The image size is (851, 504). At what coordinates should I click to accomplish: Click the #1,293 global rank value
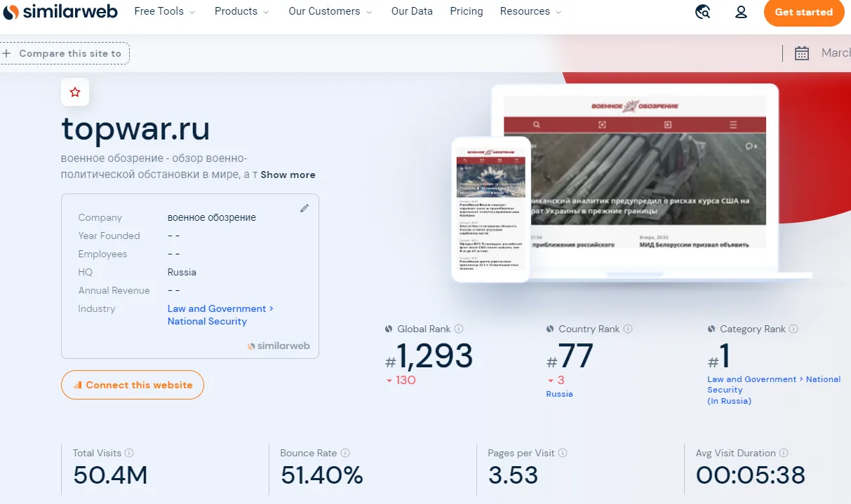[x=429, y=357]
